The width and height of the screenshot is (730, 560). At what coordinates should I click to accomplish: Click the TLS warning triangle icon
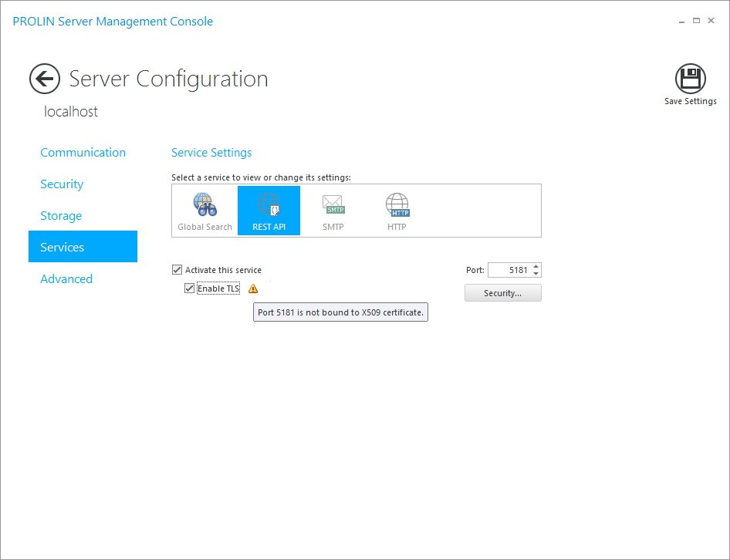click(x=253, y=288)
